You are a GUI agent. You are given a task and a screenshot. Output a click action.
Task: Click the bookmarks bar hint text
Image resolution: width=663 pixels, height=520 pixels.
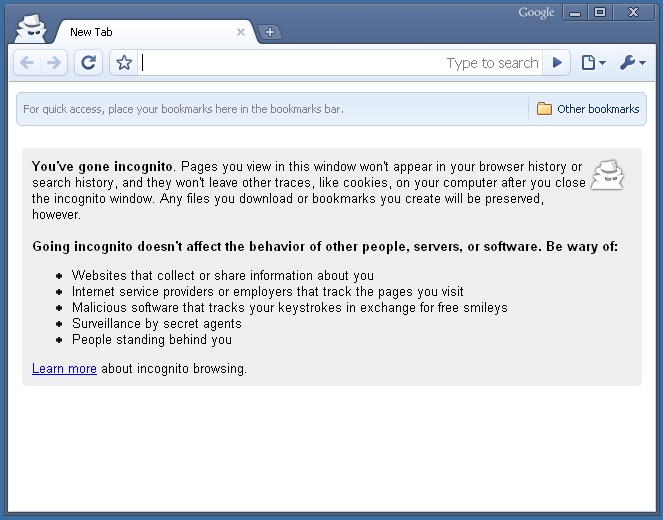[184, 109]
